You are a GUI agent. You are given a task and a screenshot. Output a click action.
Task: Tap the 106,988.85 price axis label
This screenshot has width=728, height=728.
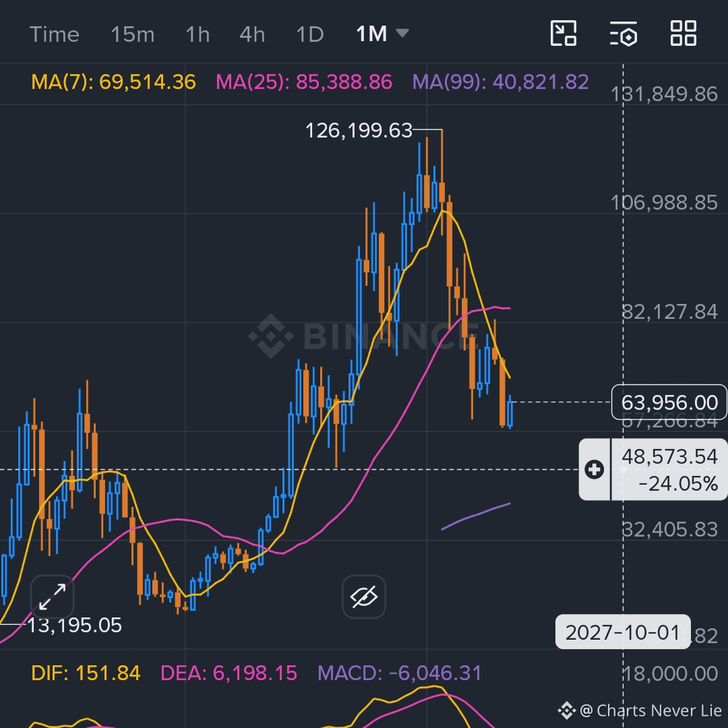click(664, 203)
